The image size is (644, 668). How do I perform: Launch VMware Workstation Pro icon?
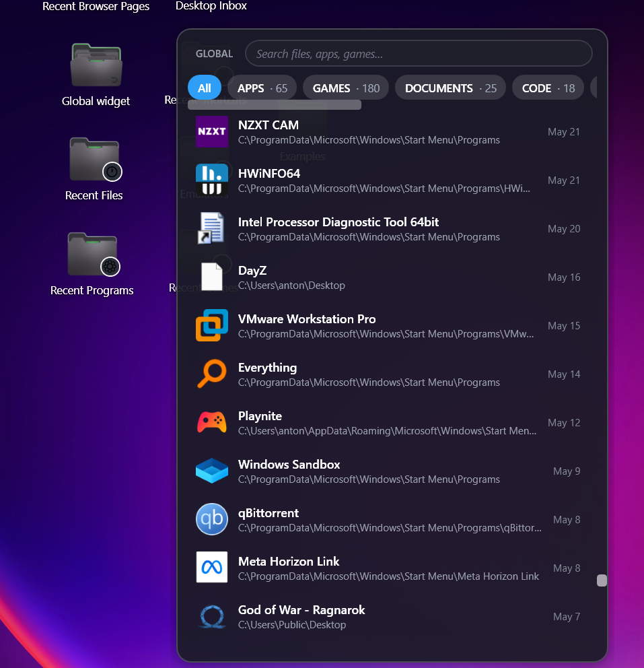point(211,325)
